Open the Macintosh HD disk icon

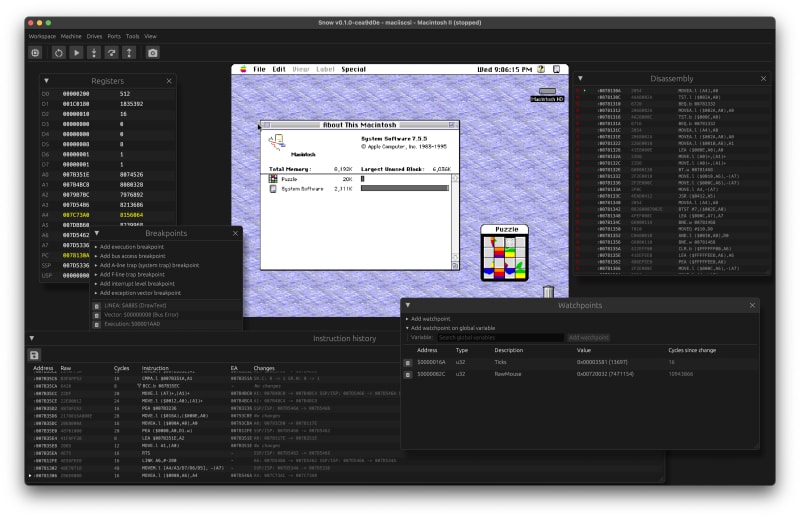tap(546, 92)
